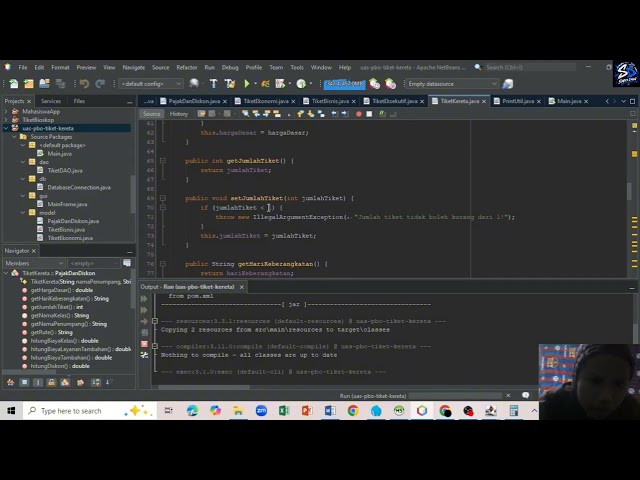Collapse the uas-pbo-tiket-kereta project node
This screenshot has width=640, height=480.
(x=6, y=128)
